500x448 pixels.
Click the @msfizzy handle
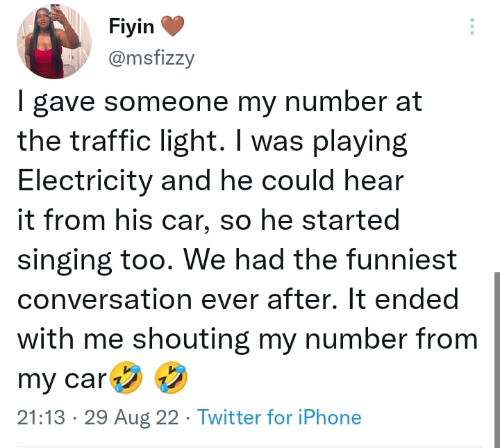point(152,59)
